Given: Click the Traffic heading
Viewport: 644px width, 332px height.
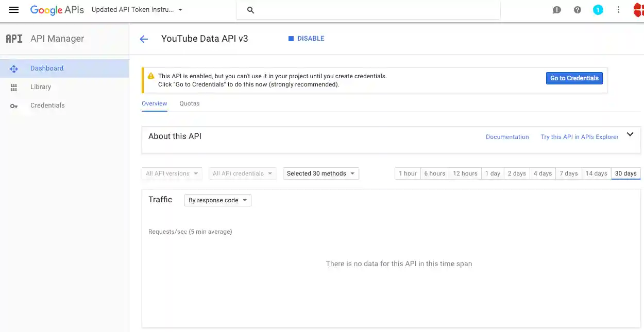Looking at the screenshot, I should point(160,200).
